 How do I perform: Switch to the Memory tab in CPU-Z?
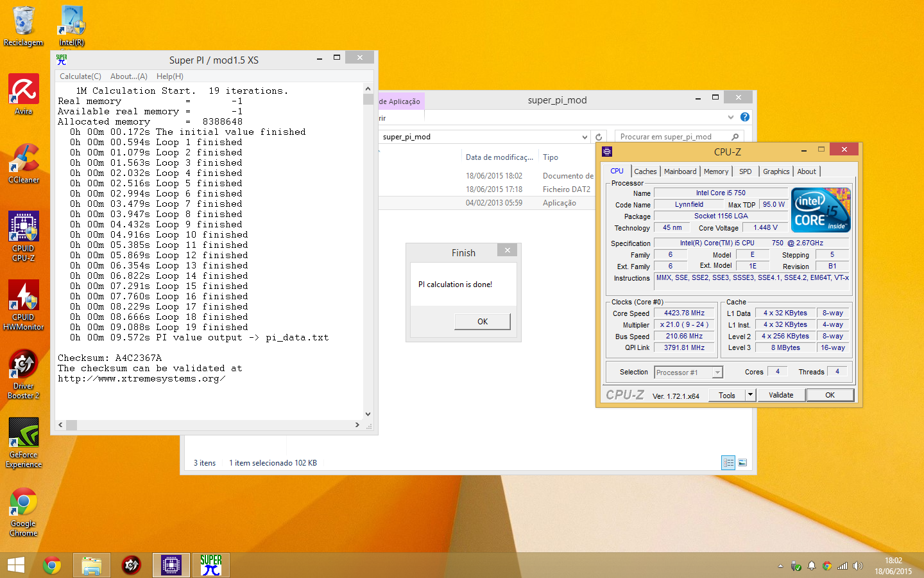pyautogui.click(x=716, y=171)
